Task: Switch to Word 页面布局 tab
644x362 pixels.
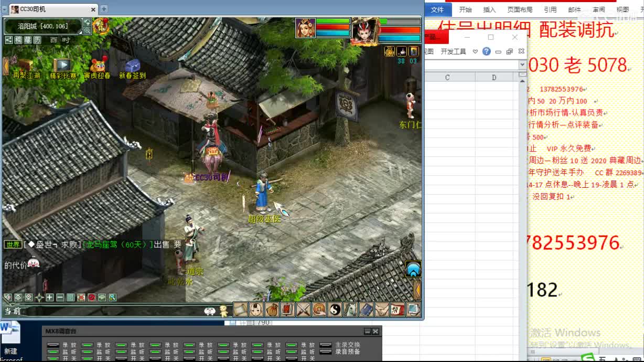Action: 520,9
